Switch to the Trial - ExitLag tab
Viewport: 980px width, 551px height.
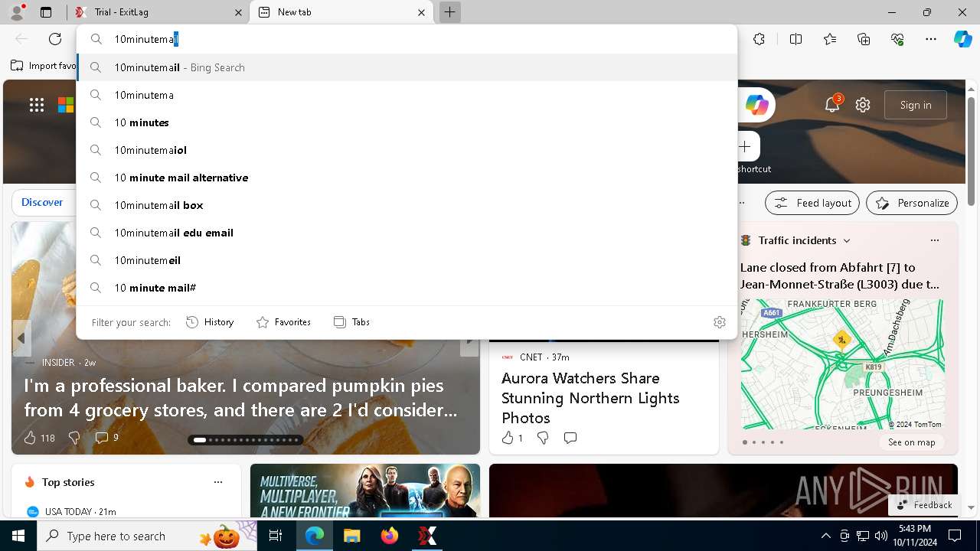(158, 12)
